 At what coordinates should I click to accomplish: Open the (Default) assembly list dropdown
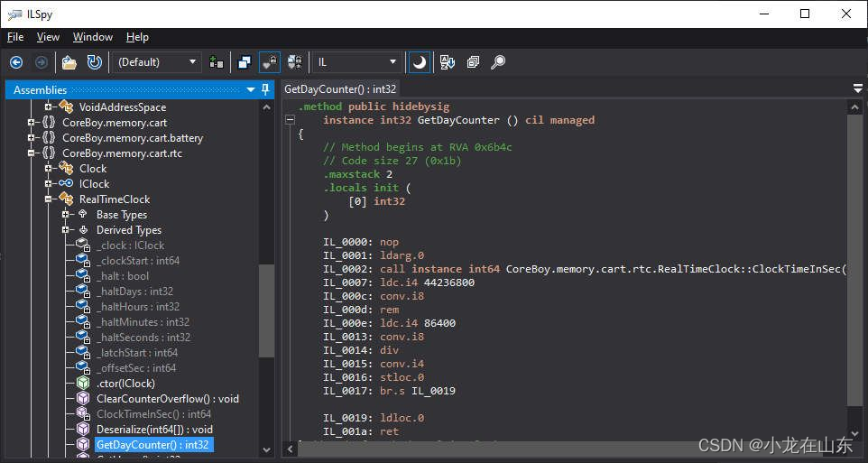coord(157,62)
